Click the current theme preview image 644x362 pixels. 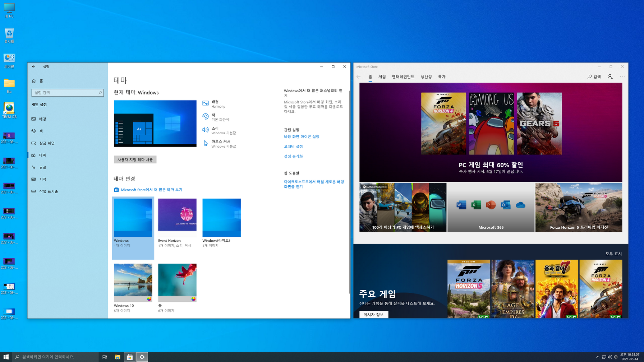155,124
